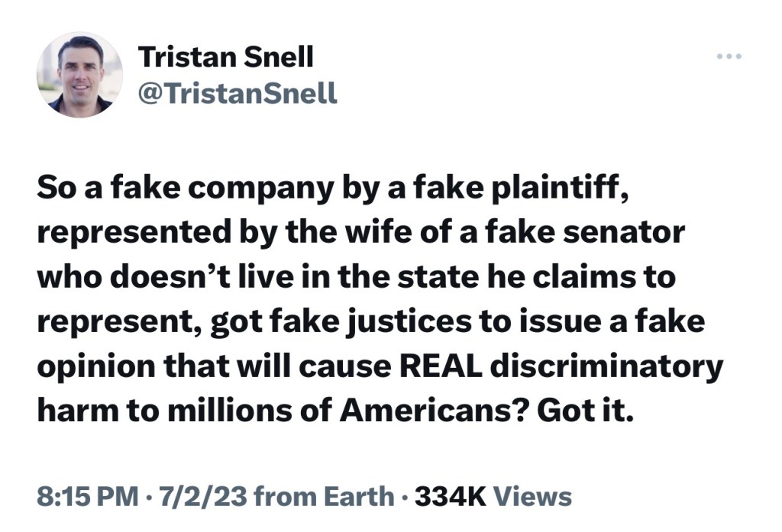Image resolution: width=782 pixels, height=532 pixels.
Task: Click the 334K view count number
Action: tap(451, 497)
